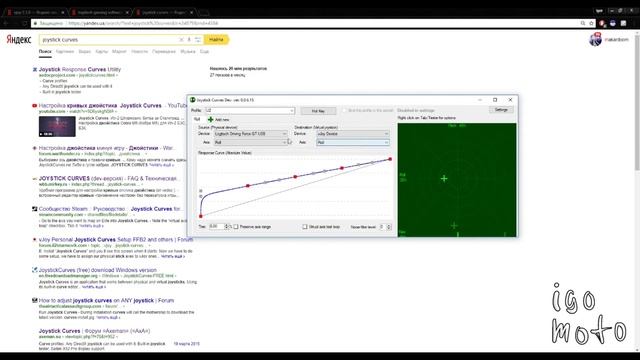Open Yandex search settings sliders icon

(198, 40)
